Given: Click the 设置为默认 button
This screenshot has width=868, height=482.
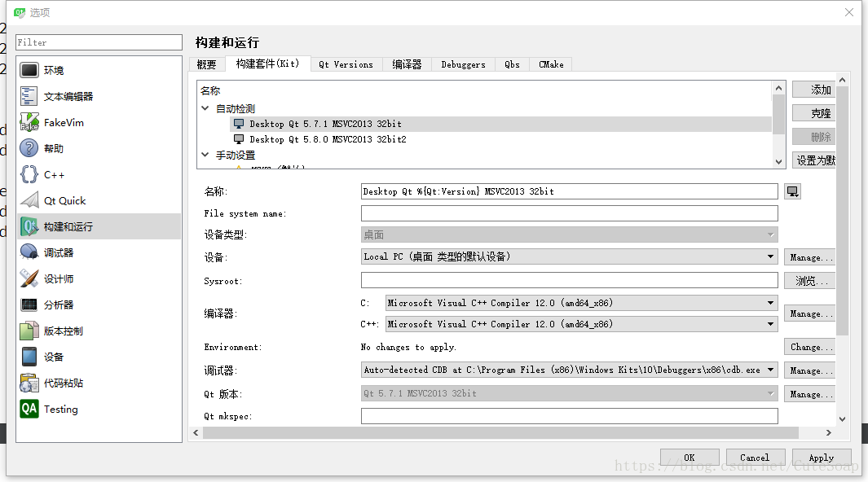Looking at the screenshot, I should pyautogui.click(x=813, y=160).
